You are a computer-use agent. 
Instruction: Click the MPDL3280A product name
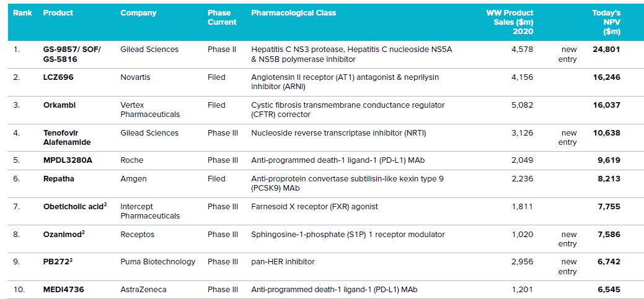click(x=68, y=160)
